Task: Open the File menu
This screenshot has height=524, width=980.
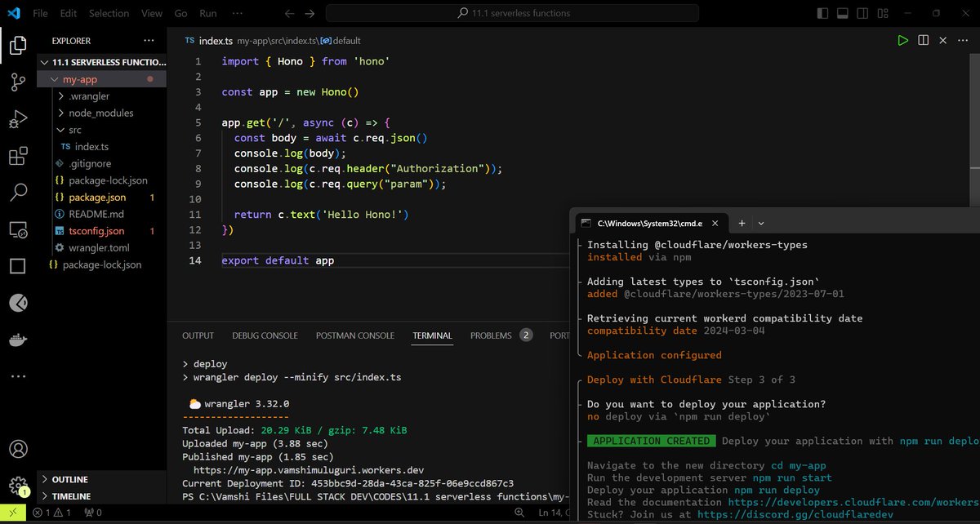Action: pos(40,13)
